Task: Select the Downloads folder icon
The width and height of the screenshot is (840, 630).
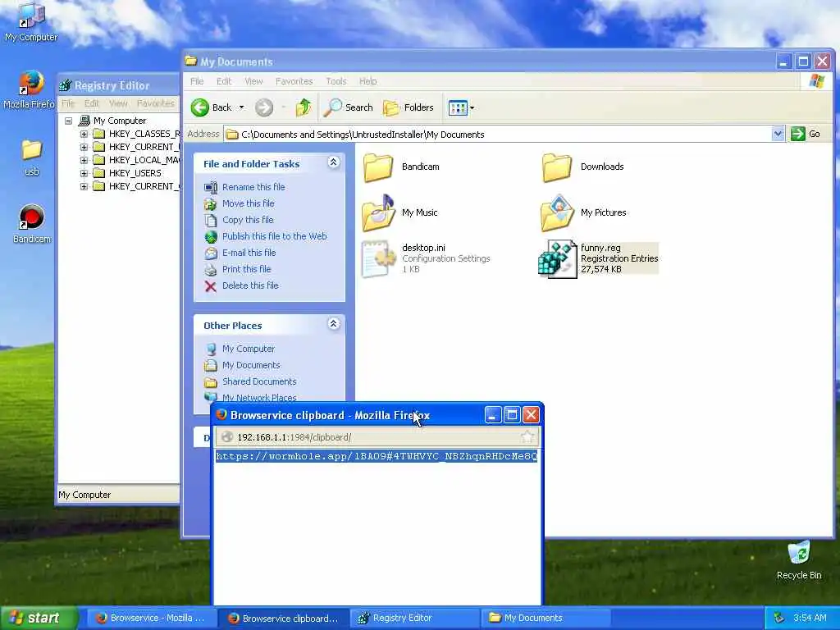Action: point(557,167)
